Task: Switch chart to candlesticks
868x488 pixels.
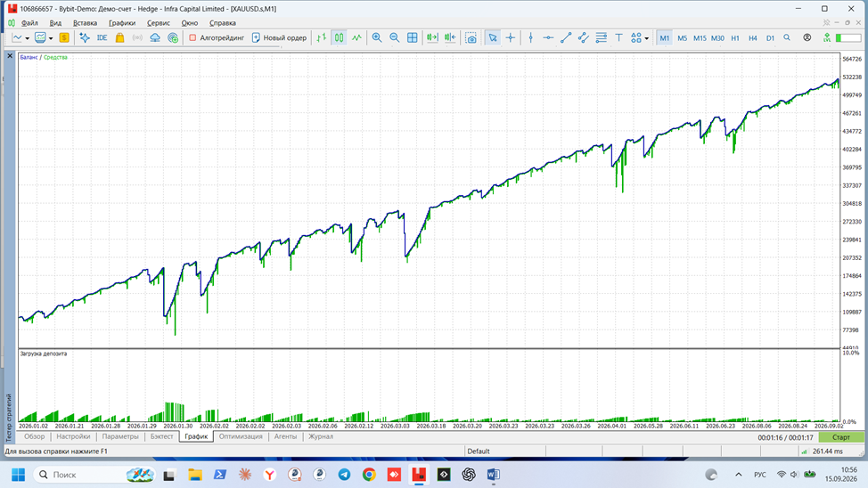Action: point(339,37)
